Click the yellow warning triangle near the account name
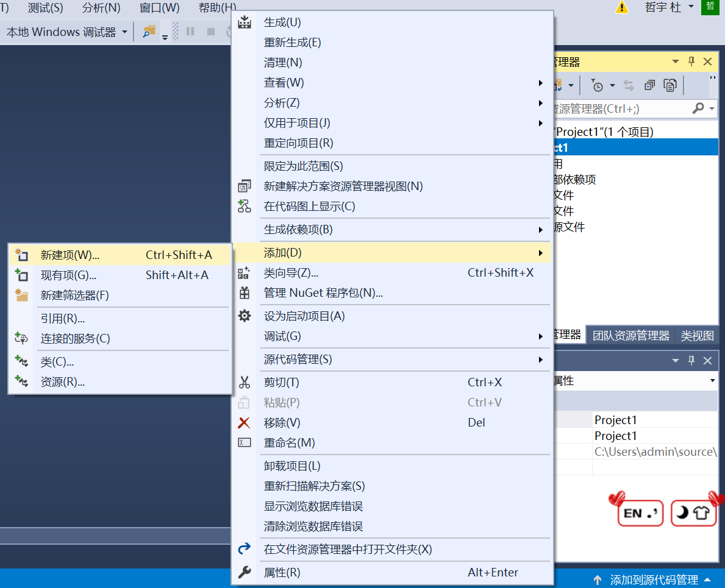725x588 pixels. point(621,8)
